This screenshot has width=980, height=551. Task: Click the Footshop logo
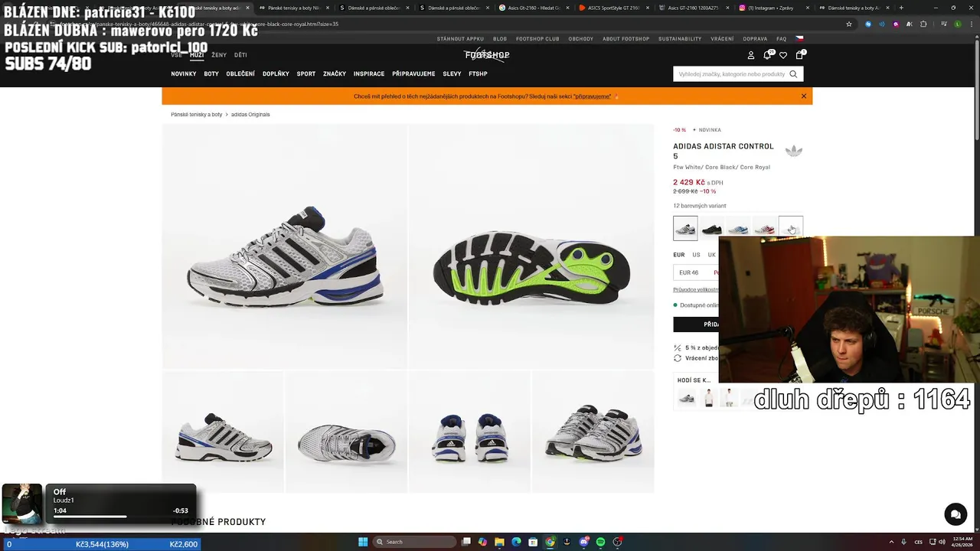(487, 55)
